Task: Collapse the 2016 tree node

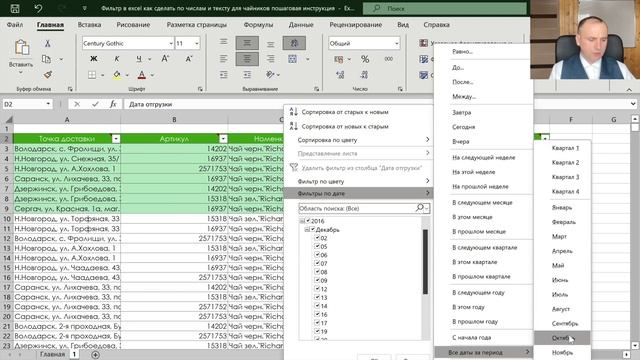Action: click(302, 221)
